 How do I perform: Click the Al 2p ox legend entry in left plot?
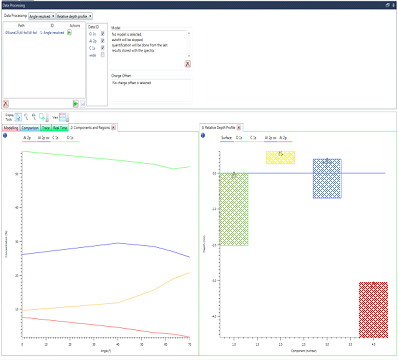pyautogui.click(x=43, y=139)
